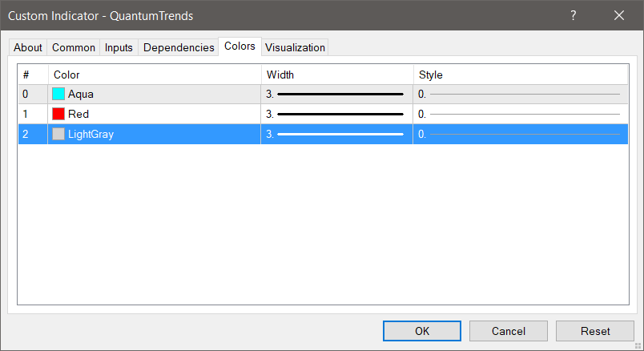Select the Visualization tab
The width and height of the screenshot is (644, 351).
(x=295, y=48)
